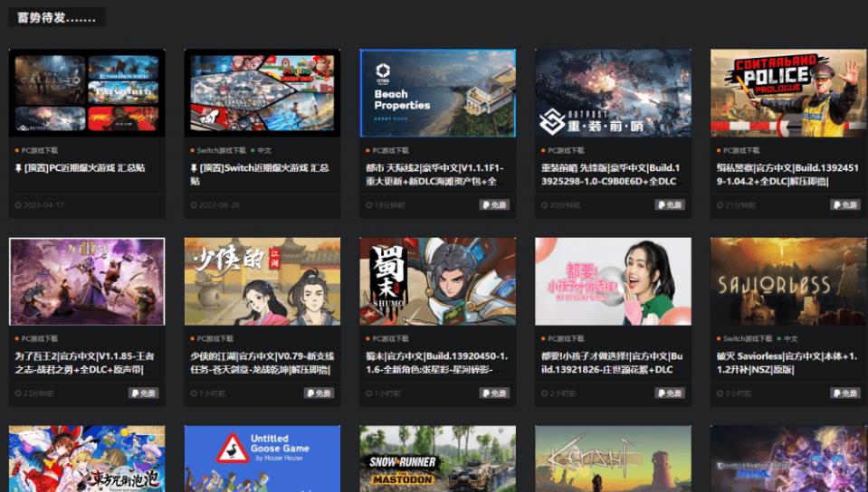The width and height of the screenshot is (868, 492).
Task: Click PC游戏下载 tag on PC汇总贴 card
Action: point(37,150)
